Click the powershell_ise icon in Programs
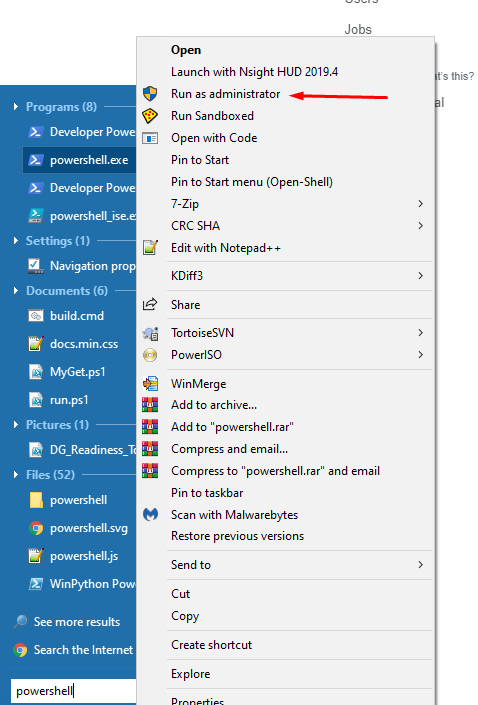Viewport: 478px width, 705px height. click(36, 216)
